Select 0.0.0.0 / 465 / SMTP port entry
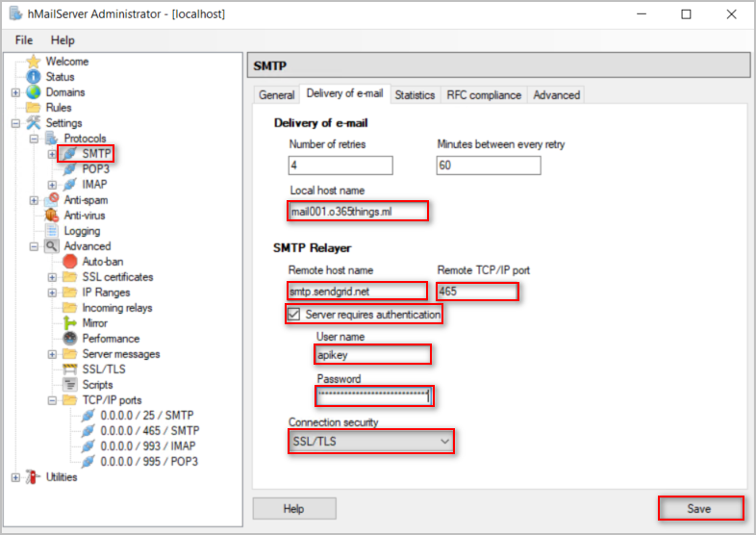The height and width of the screenshot is (535, 756). (149, 431)
